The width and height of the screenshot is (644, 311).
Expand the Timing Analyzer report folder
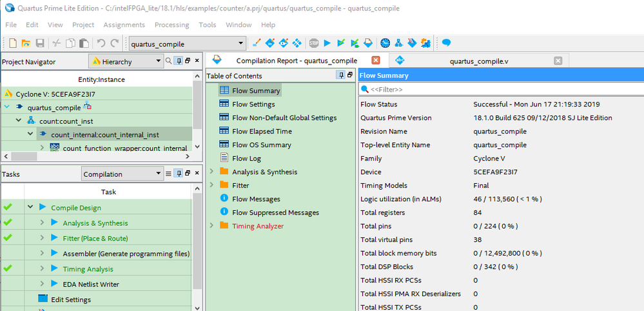coord(211,226)
